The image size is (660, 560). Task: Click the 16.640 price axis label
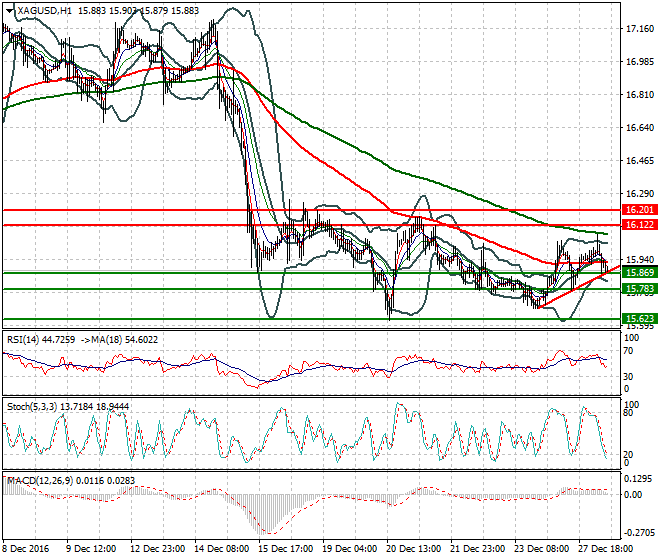coord(638,128)
